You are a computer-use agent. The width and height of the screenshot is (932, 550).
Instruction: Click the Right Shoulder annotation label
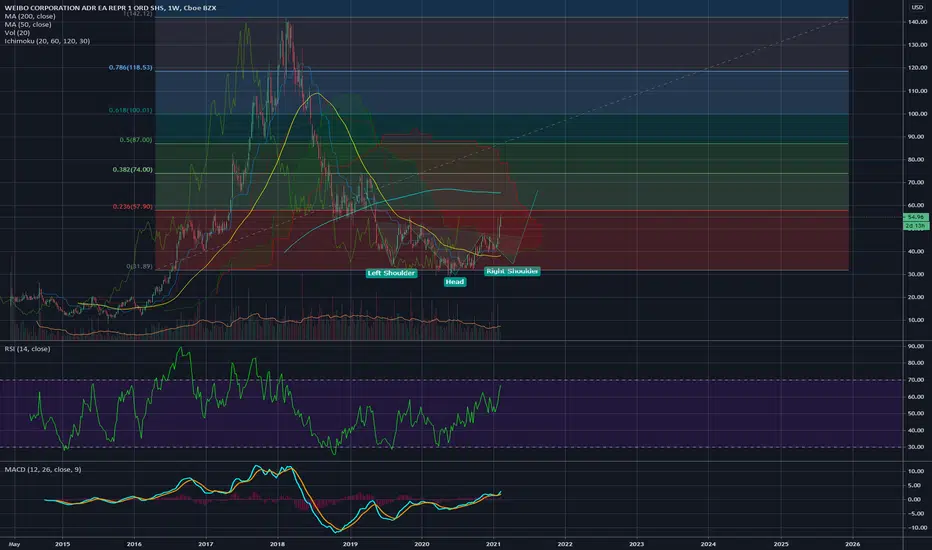pyautogui.click(x=512, y=271)
